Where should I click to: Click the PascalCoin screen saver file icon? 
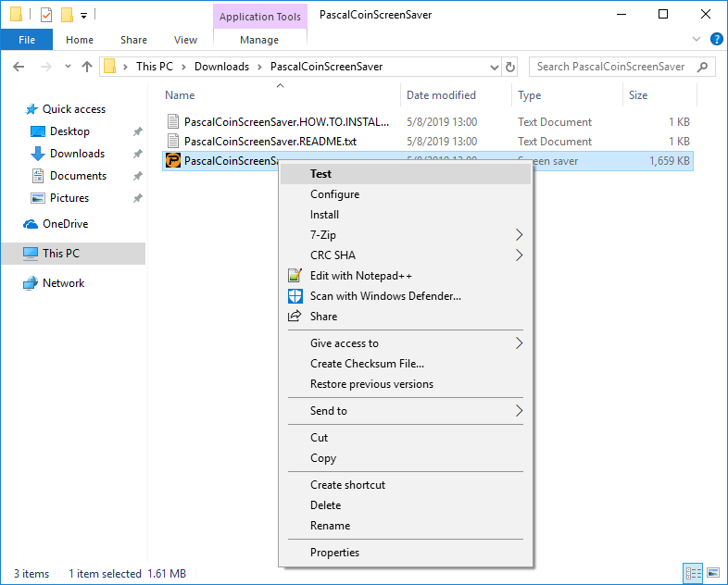(173, 160)
